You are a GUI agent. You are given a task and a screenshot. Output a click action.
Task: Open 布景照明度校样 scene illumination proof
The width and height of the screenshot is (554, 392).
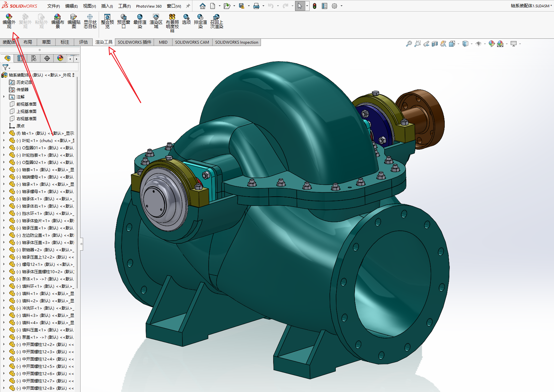coord(172,23)
